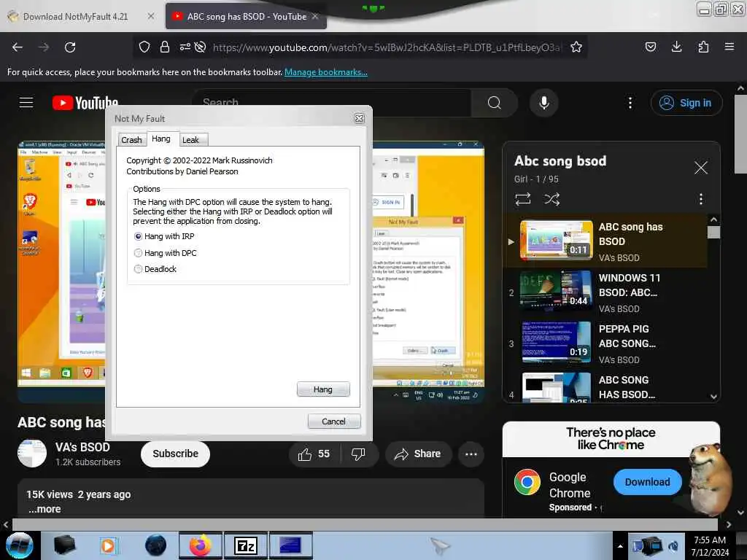Play PEPPA PIG ABC SONG playlist video
Image resolution: width=747 pixels, height=560 pixels.
pos(607,343)
